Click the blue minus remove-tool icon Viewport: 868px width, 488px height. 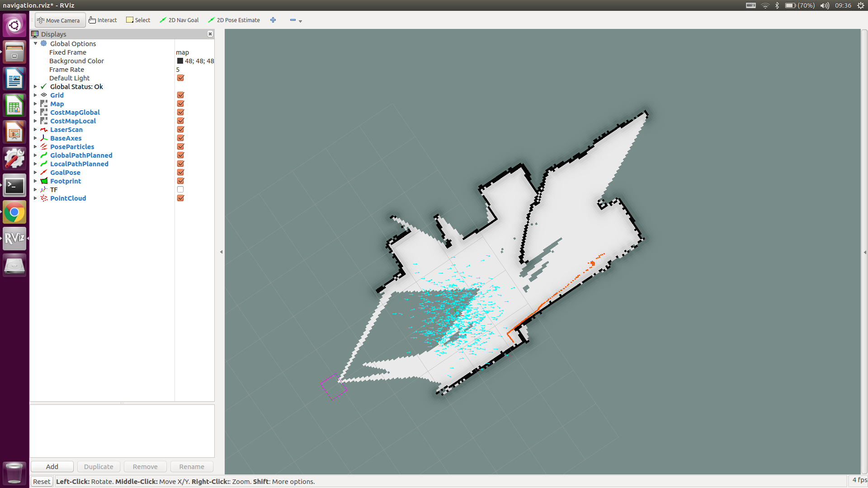pyautogui.click(x=293, y=20)
